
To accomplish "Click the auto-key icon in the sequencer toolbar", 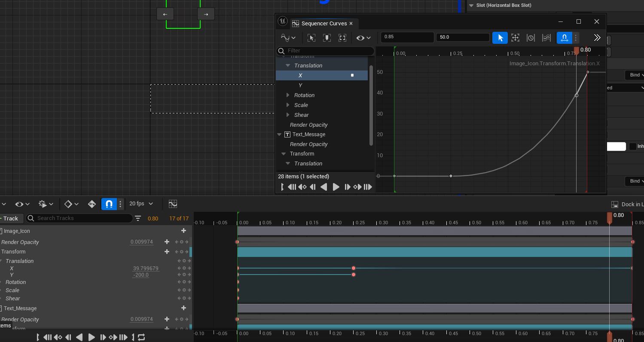I will tap(92, 204).
